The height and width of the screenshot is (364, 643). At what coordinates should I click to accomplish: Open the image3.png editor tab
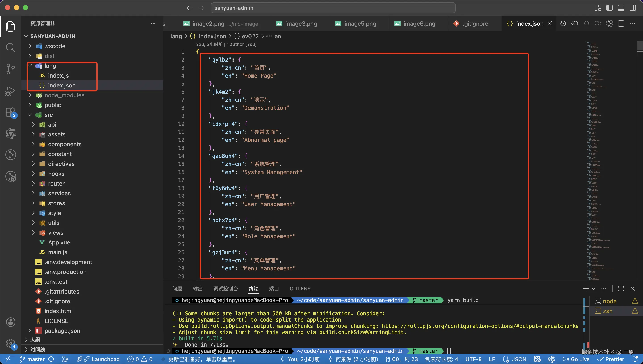[301, 23]
